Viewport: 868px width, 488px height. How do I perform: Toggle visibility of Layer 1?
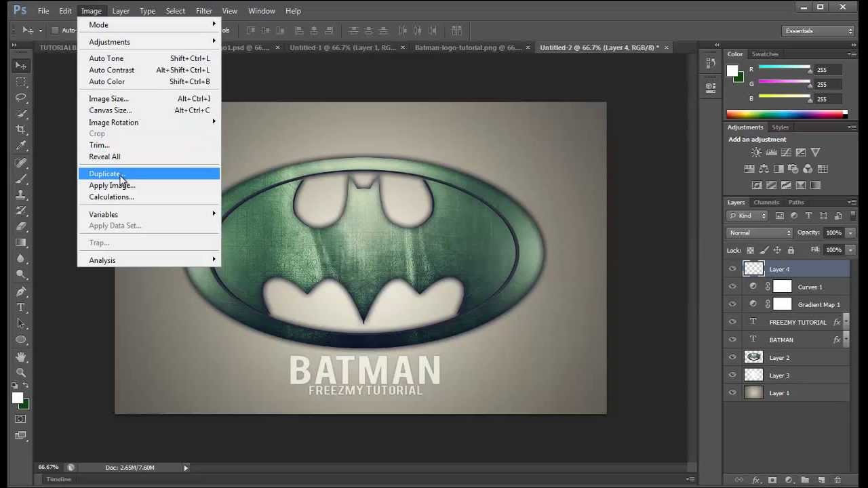pos(732,392)
